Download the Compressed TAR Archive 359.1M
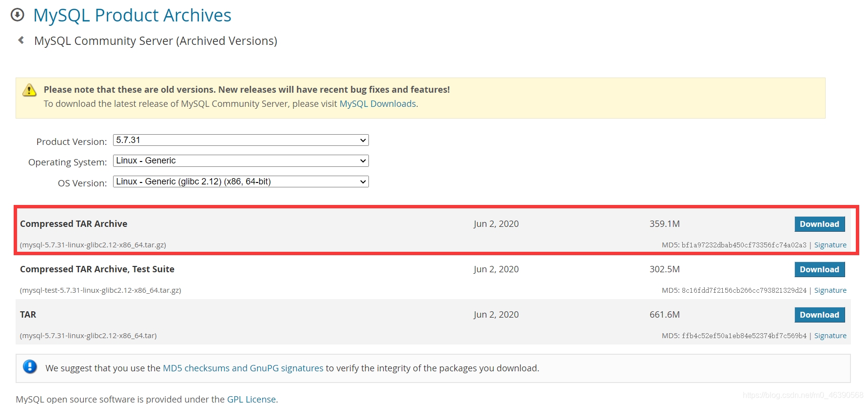Screen dimensions: 868x404 [x=819, y=224]
